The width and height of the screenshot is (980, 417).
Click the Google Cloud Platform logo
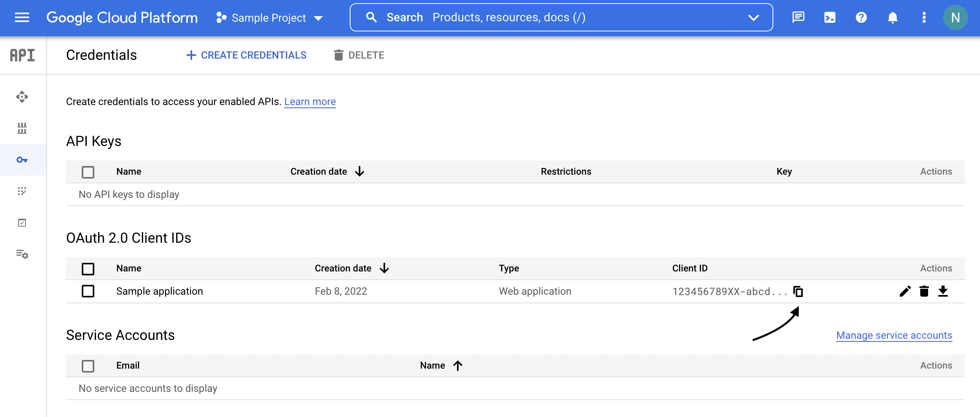pos(122,18)
